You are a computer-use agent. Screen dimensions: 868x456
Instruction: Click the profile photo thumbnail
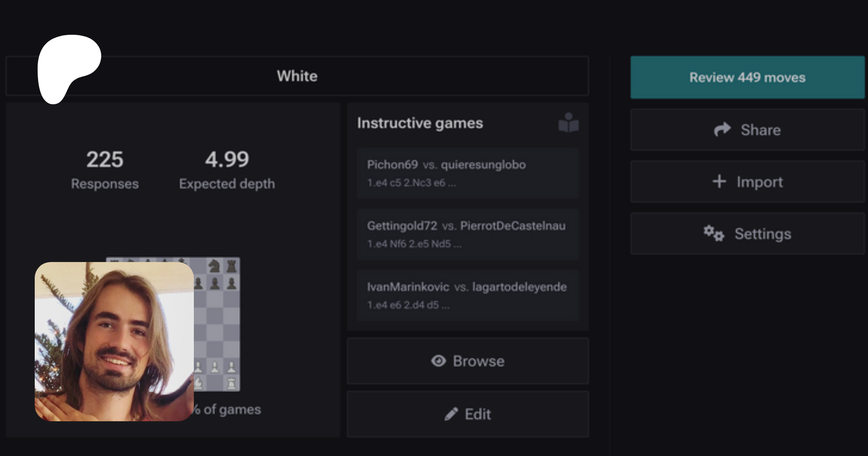coord(114,342)
